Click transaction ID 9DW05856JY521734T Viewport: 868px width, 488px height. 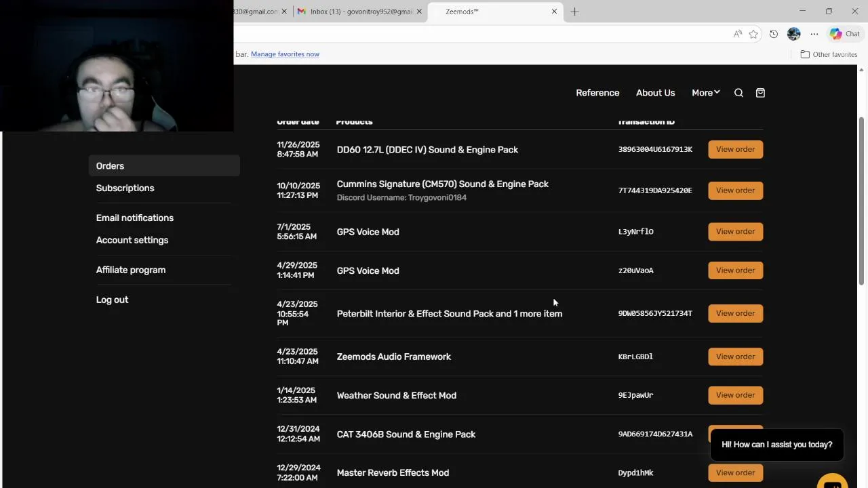(x=655, y=314)
